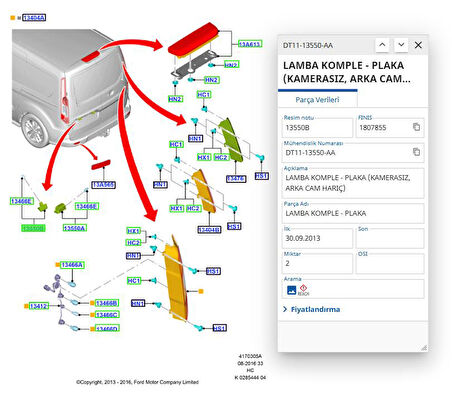Click the orange marker beside 13466A

click(57, 265)
